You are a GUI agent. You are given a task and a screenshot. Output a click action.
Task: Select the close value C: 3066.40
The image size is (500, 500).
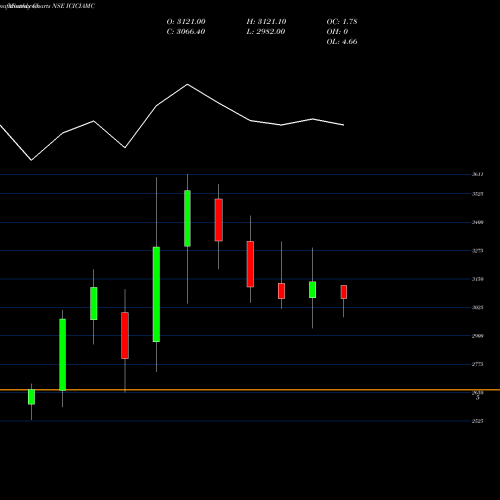coord(186,32)
